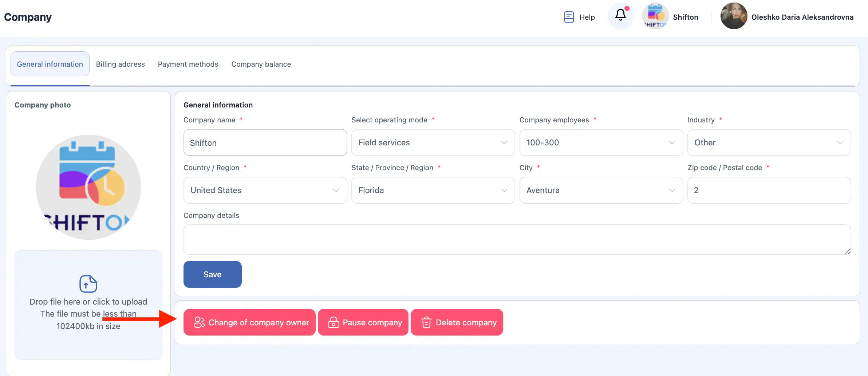868x376 pixels.
Task: Switch to the Billing address tab
Action: click(x=120, y=64)
